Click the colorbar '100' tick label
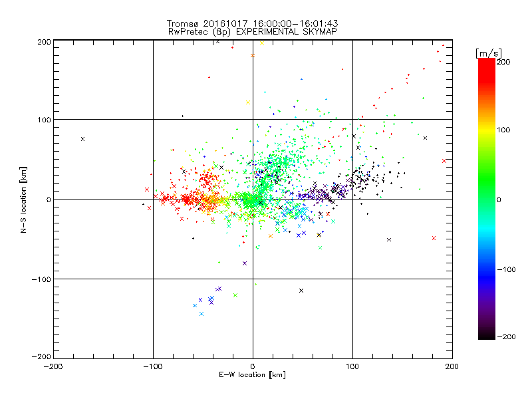Image resolution: width=532 pixels, height=399 pixels. 503,130
